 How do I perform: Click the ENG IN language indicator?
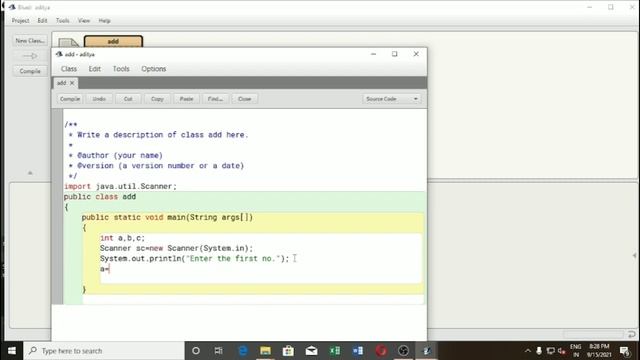(576, 351)
